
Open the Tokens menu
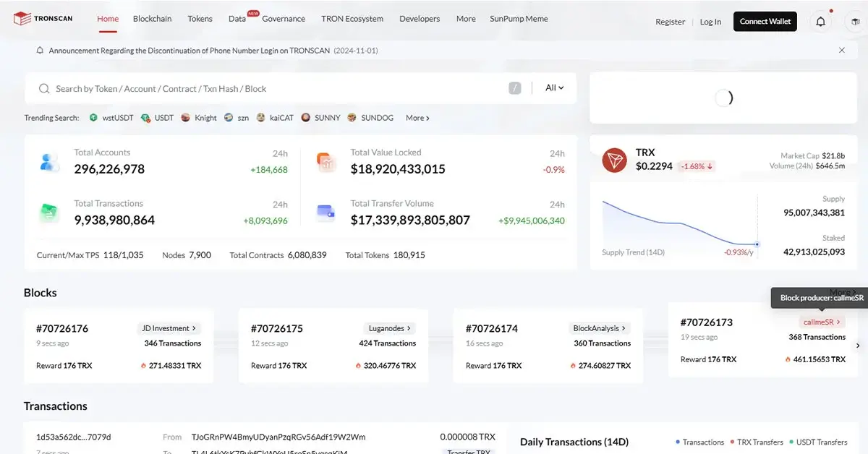(x=200, y=19)
